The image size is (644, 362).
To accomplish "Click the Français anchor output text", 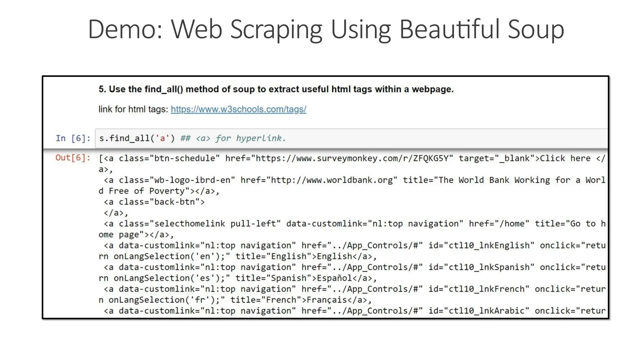I will (x=327, y=300).
